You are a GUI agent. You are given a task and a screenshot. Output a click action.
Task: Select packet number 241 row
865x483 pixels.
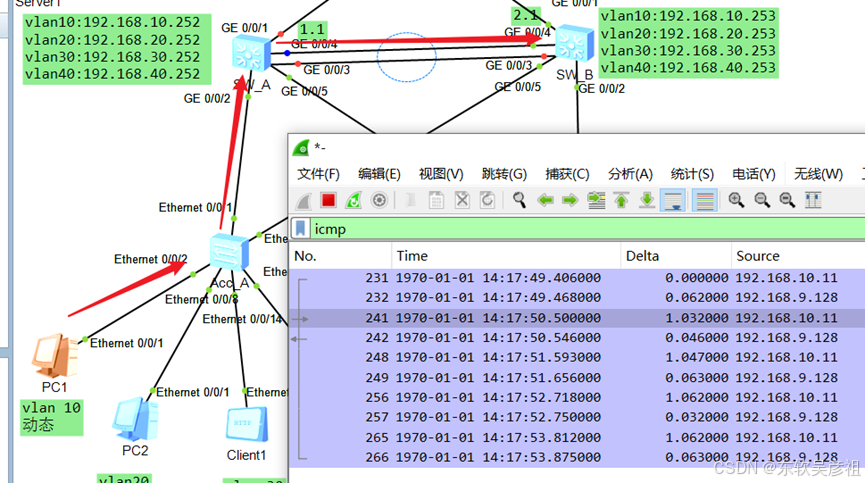577,318
